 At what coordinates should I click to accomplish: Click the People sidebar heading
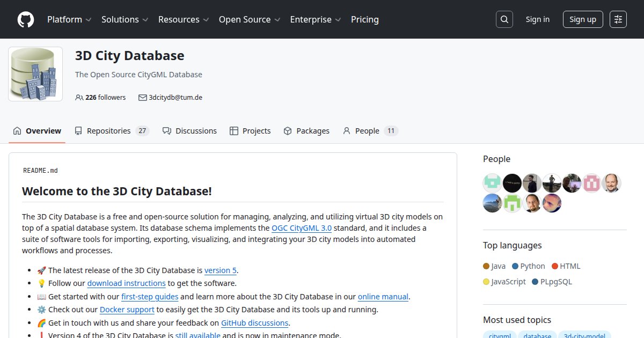tap(496, 159)
